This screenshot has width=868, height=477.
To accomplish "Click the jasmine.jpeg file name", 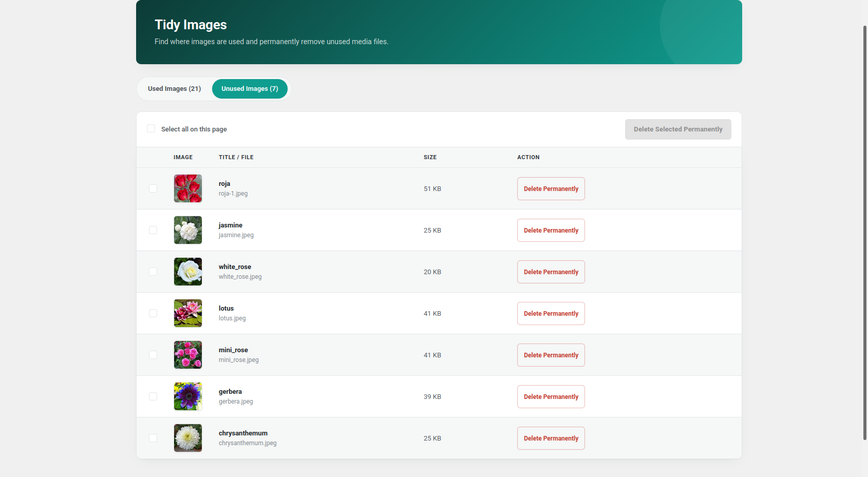I will point(236,235).
